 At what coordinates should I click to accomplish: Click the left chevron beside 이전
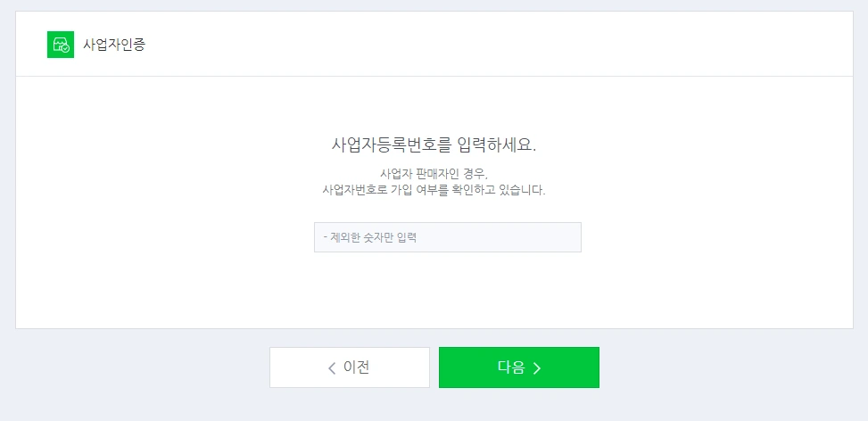pos(332,367)
